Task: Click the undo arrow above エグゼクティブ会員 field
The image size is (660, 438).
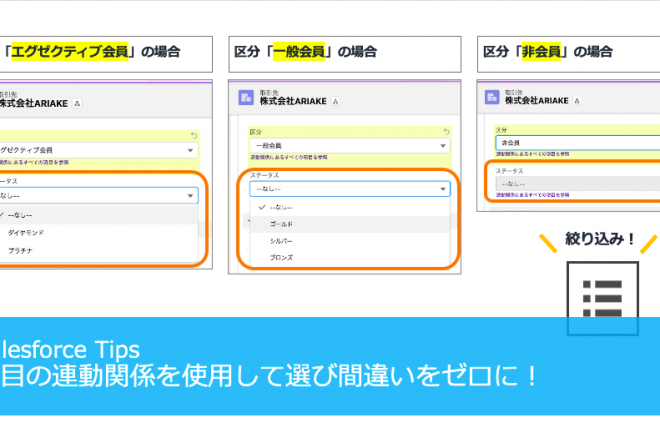Action: point(193,134)
